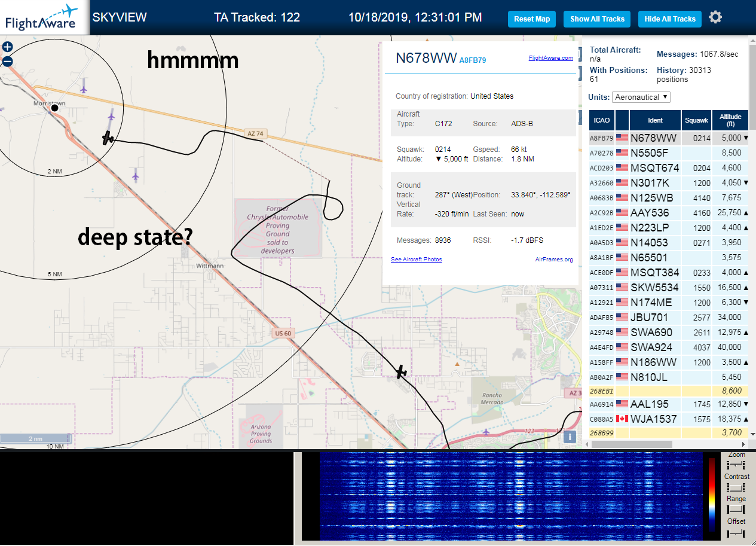Image resolution: width=756 pixels, height=546 pixels.
Task: Sort table by Altitude (ft) column
Action: point(730,120)
